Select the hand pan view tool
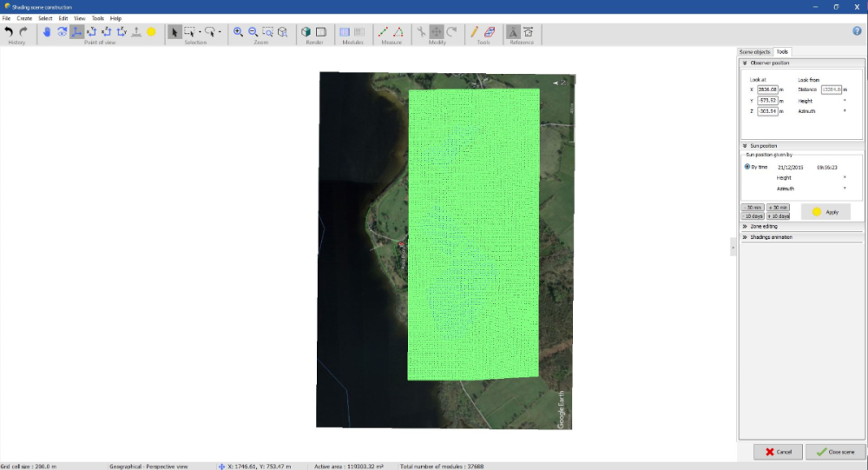The height and width of the screenshot is (470, 868). click(47, 31)
